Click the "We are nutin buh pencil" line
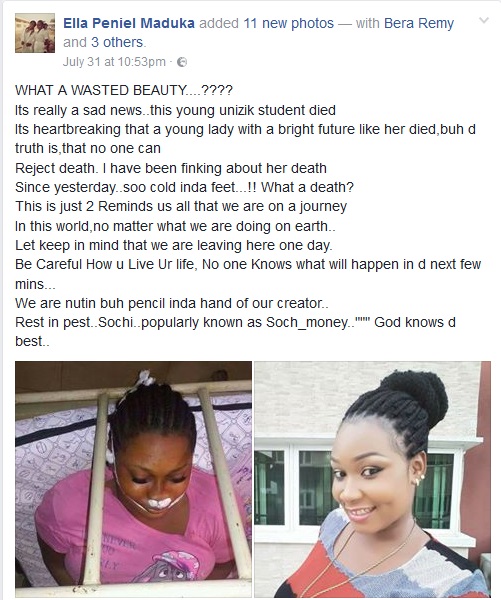This screenshot has height=600, width=501. pos(172,303)
